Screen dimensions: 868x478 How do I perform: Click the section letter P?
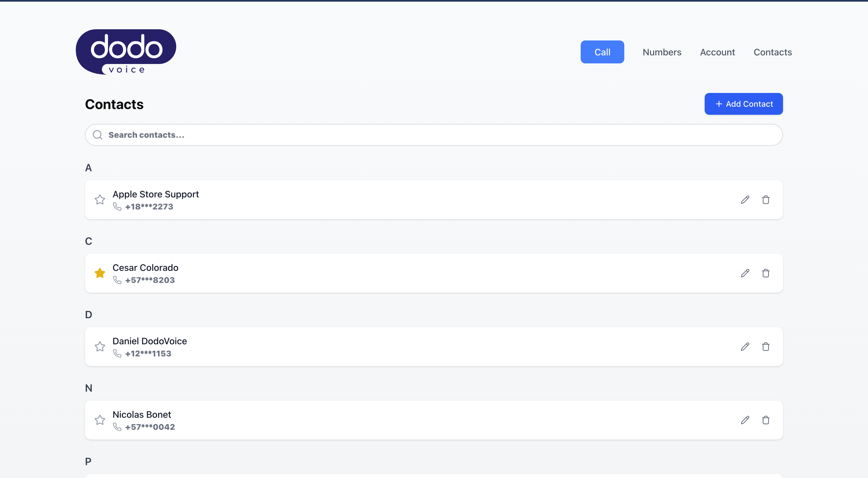(x=88, y=461)
